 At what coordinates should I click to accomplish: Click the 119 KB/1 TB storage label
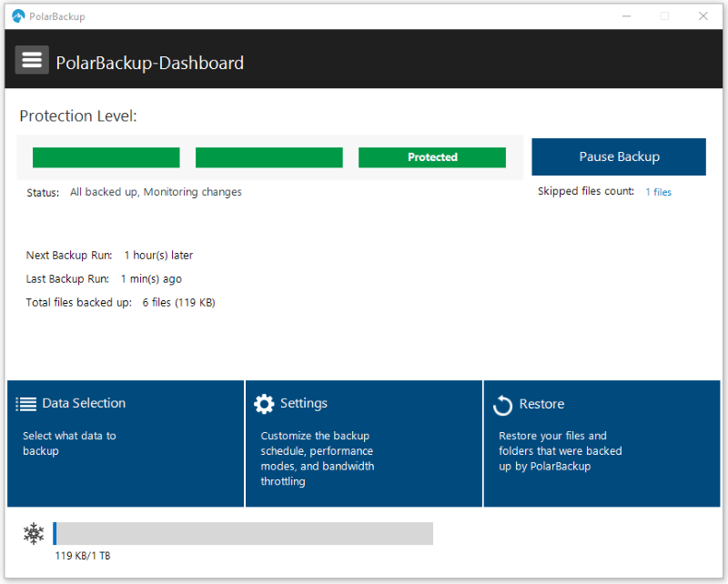click(83, 556)
